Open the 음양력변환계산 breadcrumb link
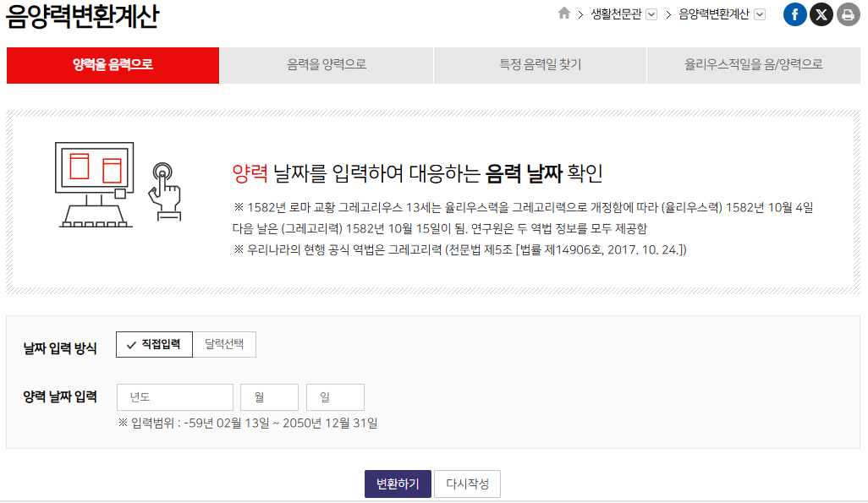The width and height of the screenshot is (868, 503). pyautogui.click(x=713, y=14)
